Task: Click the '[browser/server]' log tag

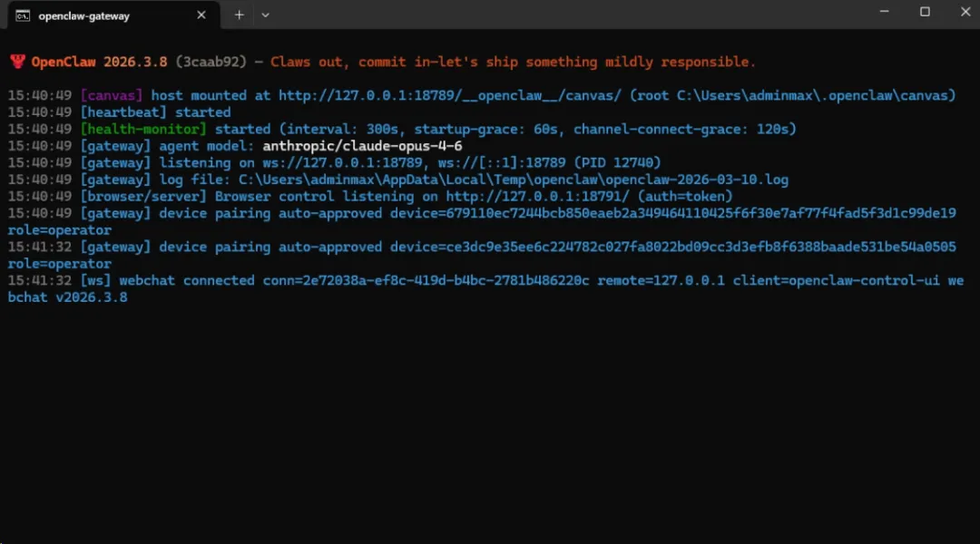Action: (143, 197)
